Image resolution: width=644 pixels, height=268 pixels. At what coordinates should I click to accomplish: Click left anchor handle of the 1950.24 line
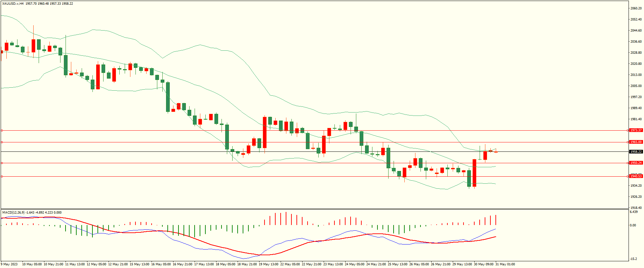pos(2,163)
